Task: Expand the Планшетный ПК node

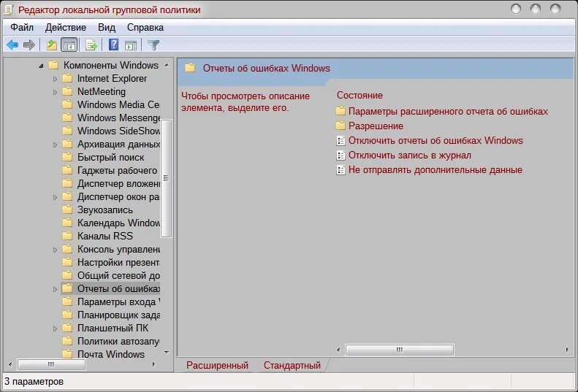Action: pos(55,329)
